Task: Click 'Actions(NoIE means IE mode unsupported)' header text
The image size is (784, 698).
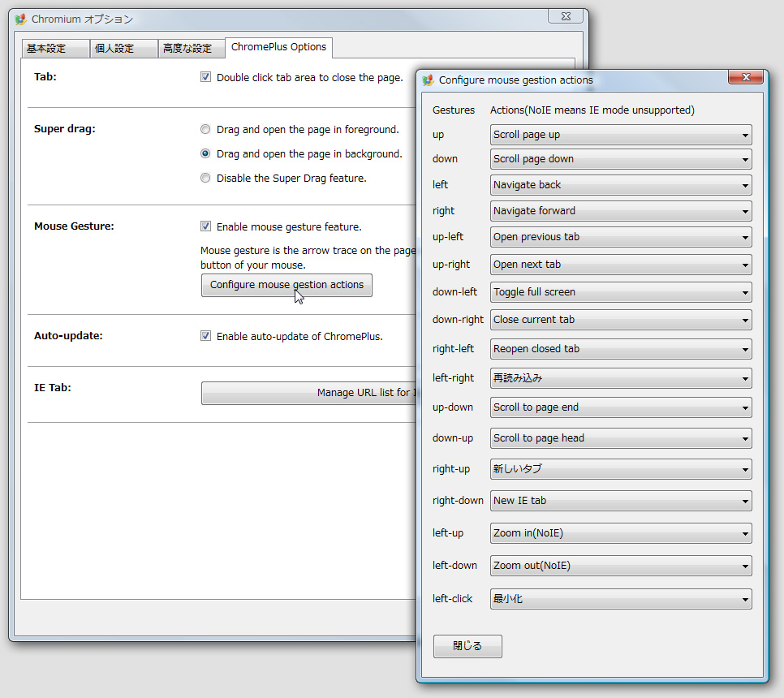Action: (x=592, y=110)
